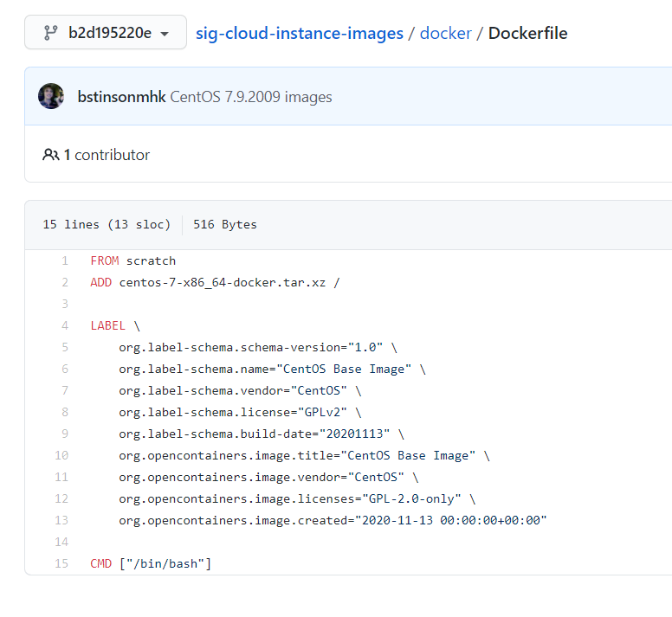
Task: Click the image.licenses="GPL-2.0-only" line
Action: (297, 498)
